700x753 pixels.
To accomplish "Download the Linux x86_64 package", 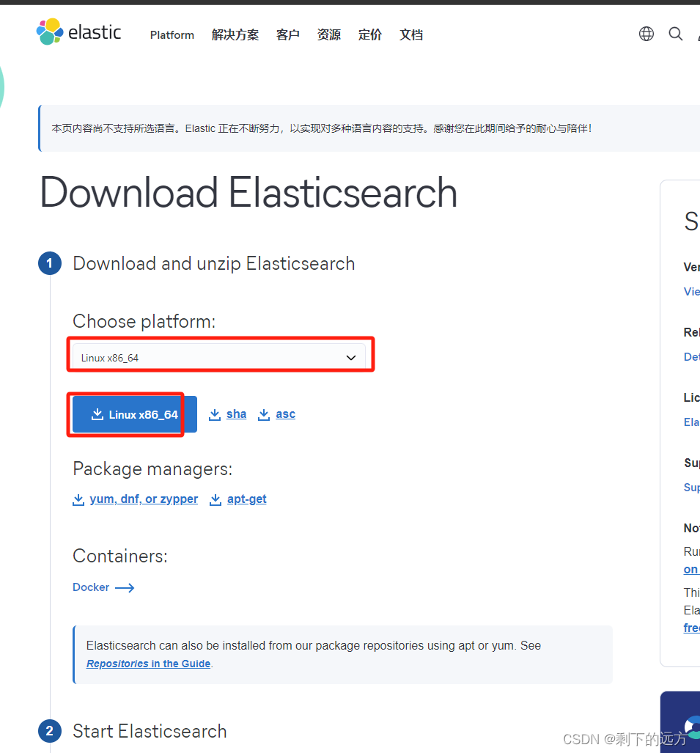I will click(x=135, y=414).
